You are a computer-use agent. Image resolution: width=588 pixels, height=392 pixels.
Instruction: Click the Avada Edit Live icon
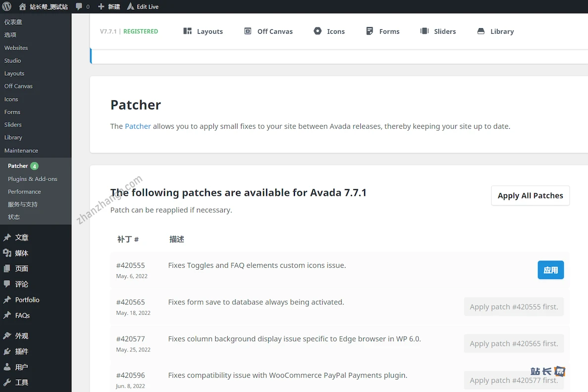(x=131, y=6)
